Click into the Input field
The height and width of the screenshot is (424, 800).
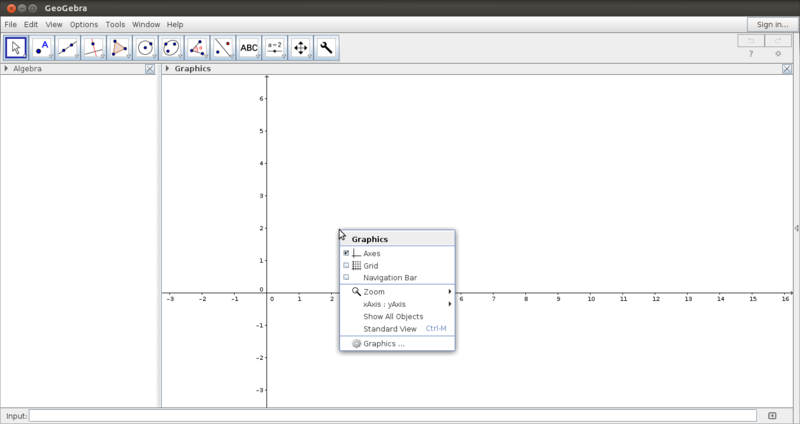tap(393, 416)
